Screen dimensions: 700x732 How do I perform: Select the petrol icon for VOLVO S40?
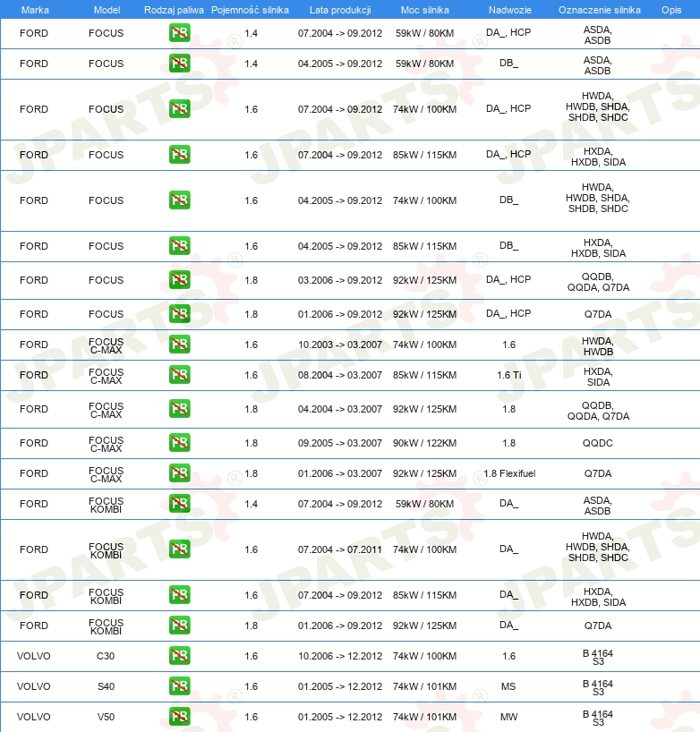(179, 685)
